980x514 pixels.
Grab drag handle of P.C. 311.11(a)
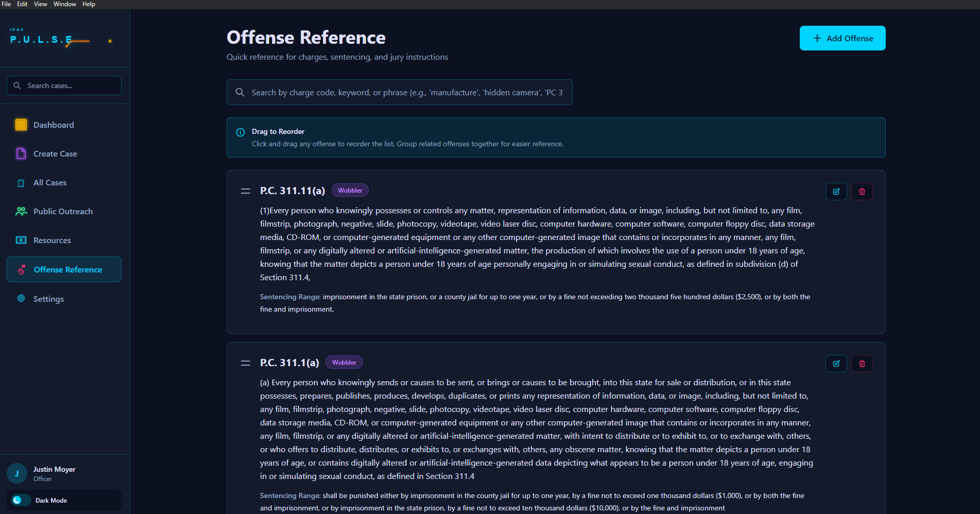[x=246, y=191]
